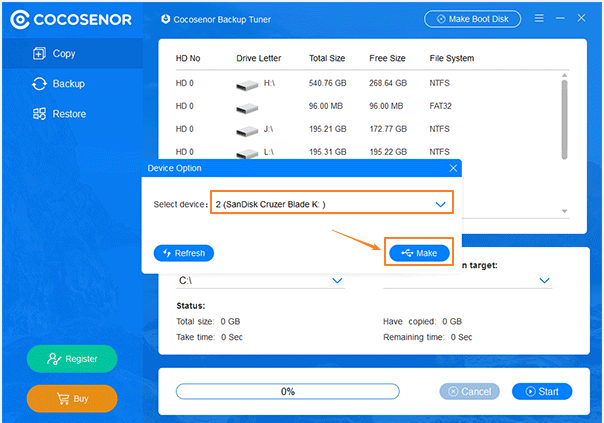The width and height of the screenshot is (604, 423).
Task: Click the 540.76 GB total size value
Action: pos(327,83)
